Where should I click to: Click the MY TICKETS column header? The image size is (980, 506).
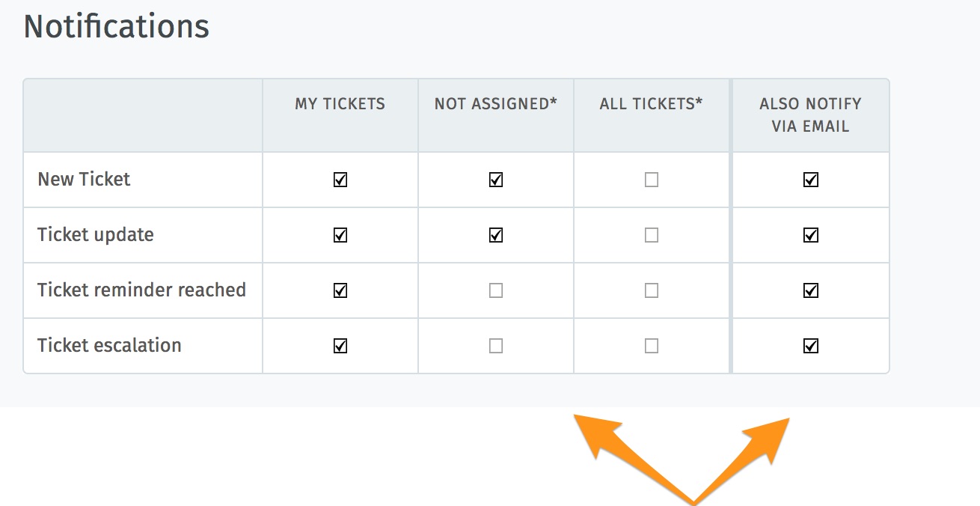point(340,104)
